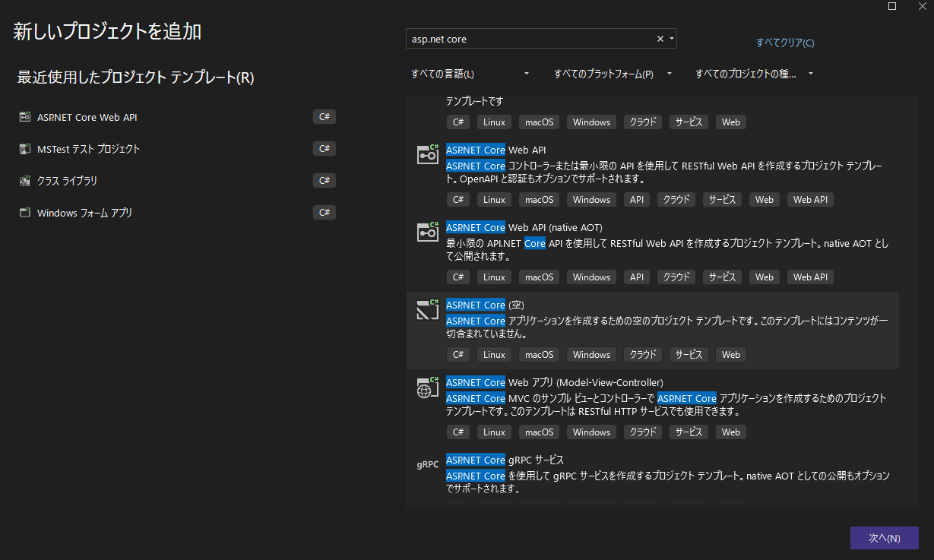934x560 pixels.
Task: Expand the search box history dropdown arrow
Action: [672, 39]
